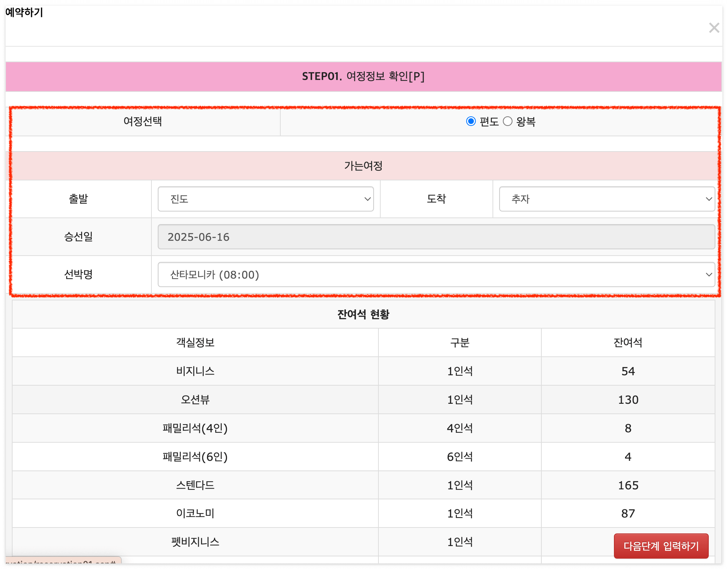Open the 출발 port dropdown (진도)
728x569 pixels.
point(266,199)
